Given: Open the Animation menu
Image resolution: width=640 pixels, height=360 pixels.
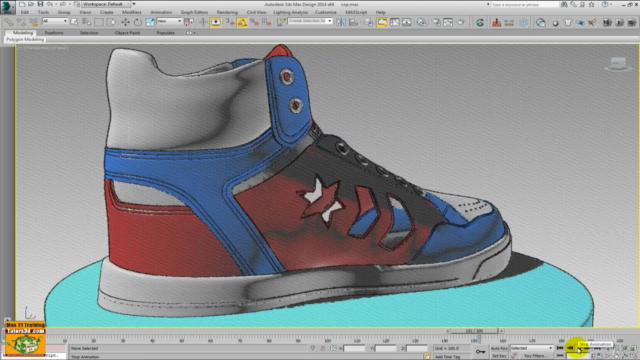Looking at the screenshot, I should (161, 12).
